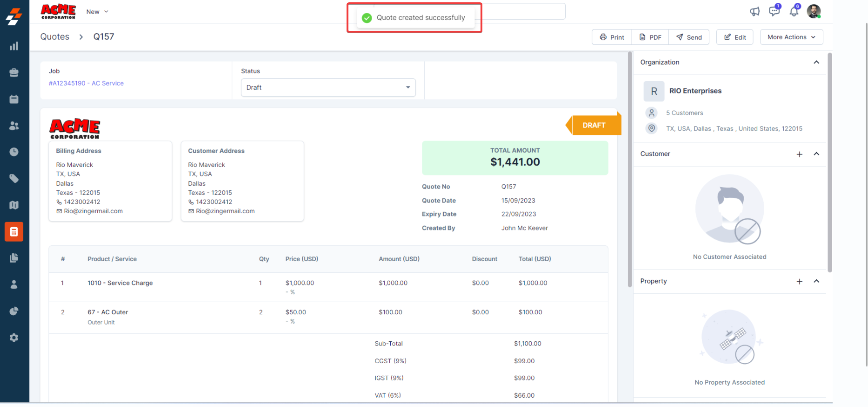Open dashboard bar chart sidebar icon
The height and width of the screenshot is (407, 868).
(x=14, y=46)
